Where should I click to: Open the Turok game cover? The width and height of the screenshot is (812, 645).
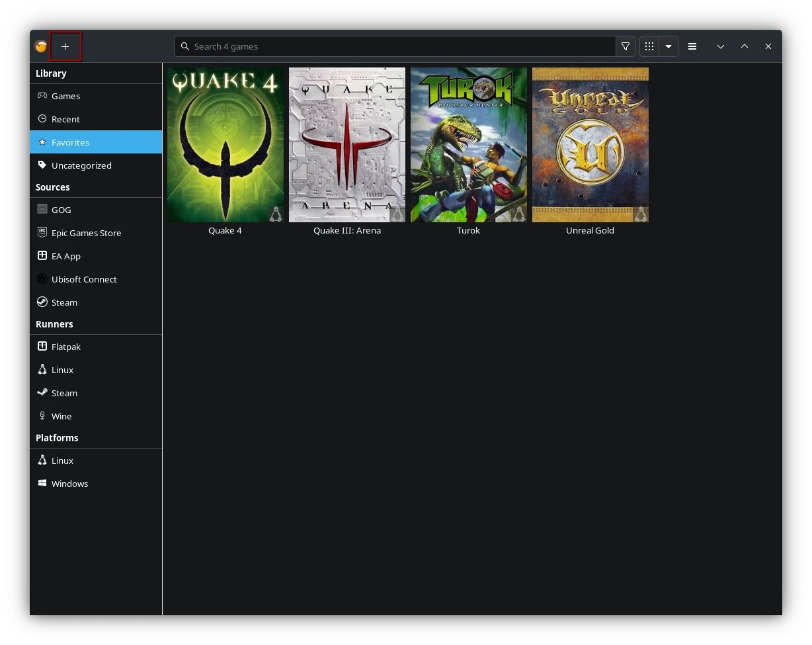[x=468, y=145]
